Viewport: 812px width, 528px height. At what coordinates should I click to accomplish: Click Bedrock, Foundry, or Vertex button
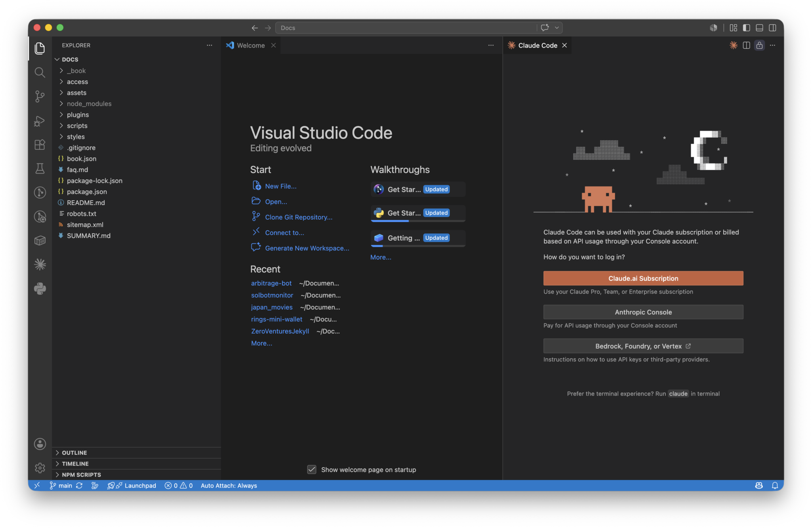coord(643,346)
